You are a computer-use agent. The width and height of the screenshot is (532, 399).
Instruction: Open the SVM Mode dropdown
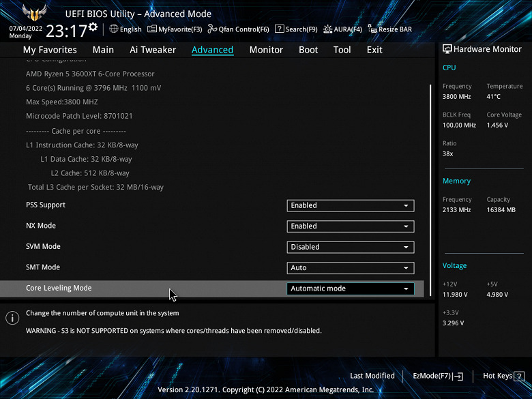(351, 247)
